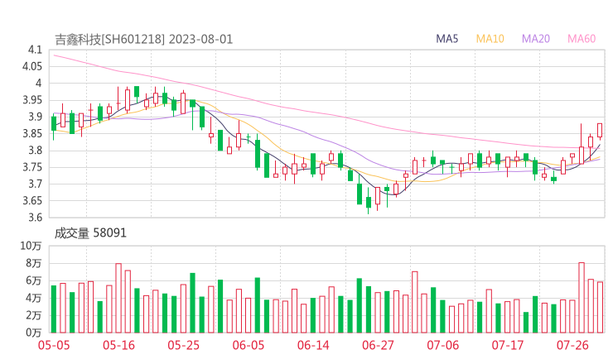The width and height of the screenshot is (613, 364).
Task: Click the 05-25 date axis label
Action: click(x=183, y=345)
